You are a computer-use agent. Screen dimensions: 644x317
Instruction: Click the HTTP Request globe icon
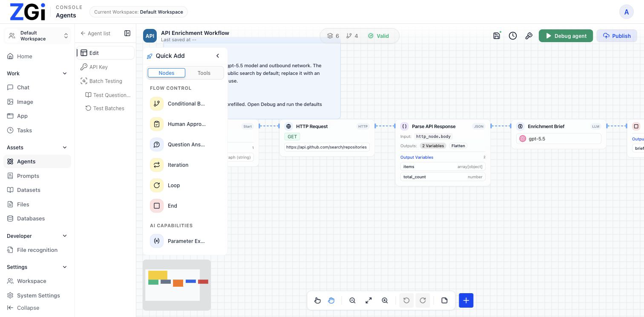tap(288, 126)
